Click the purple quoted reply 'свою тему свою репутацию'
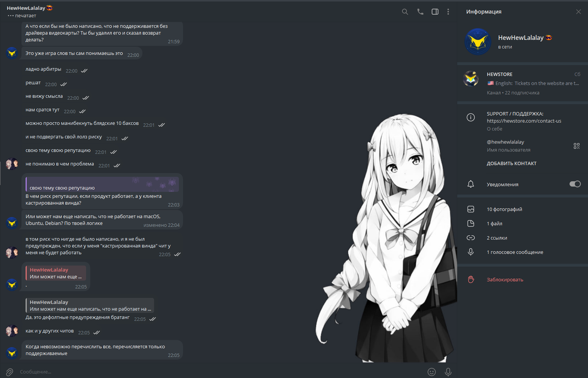The image size is (588, 378). point(102,184)
